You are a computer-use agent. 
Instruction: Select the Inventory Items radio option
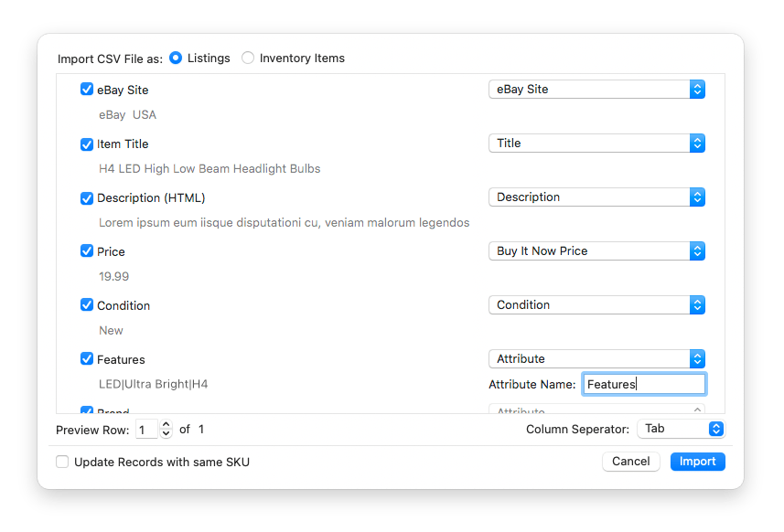[x=248, y=58]
